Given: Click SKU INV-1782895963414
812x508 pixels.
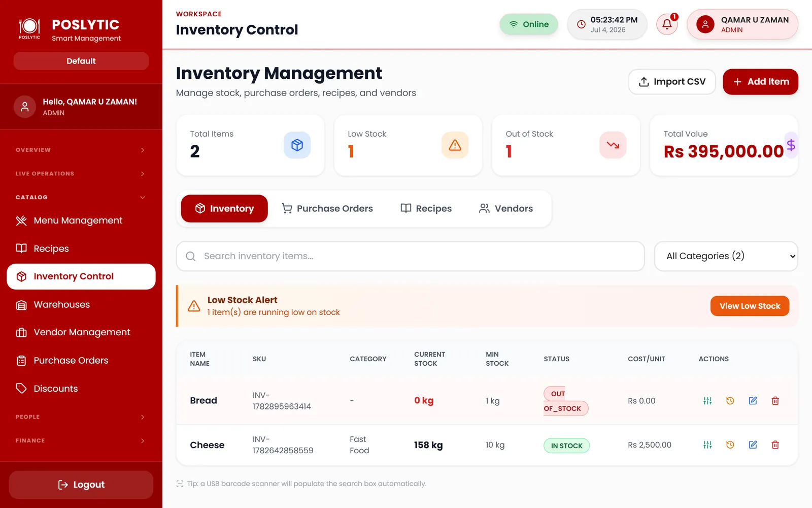Looking at the screenshot, I should [x=282, y=401].
